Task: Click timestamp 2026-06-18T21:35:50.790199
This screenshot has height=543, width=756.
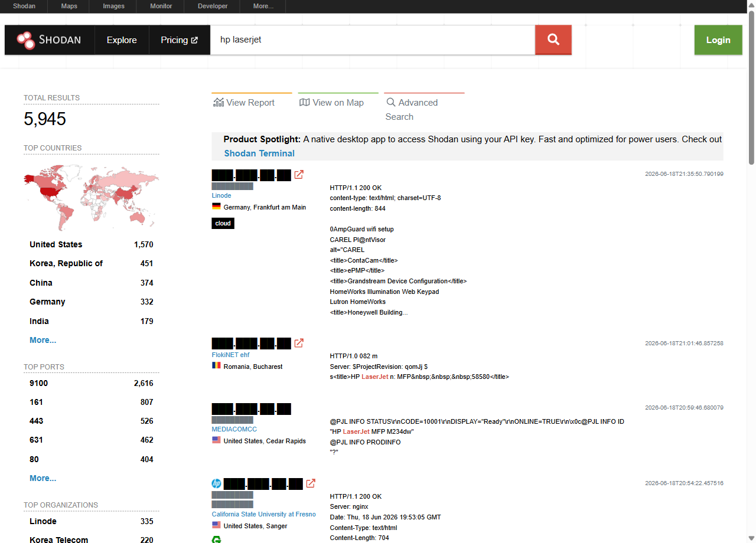Action: tap(684, 174)
